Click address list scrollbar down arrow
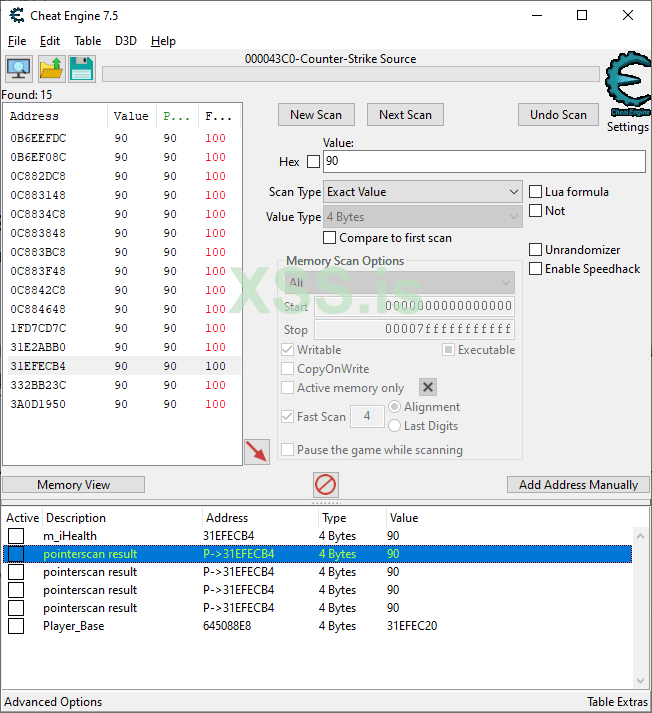The image size is (652, 713). point(640,681)
